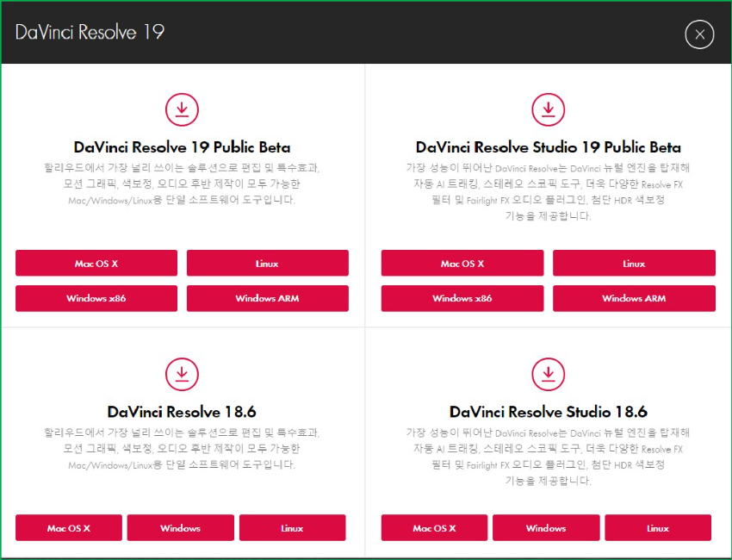
Task: Pick Windows ARM for Studio 19 Public Beta
Action: 634,298
